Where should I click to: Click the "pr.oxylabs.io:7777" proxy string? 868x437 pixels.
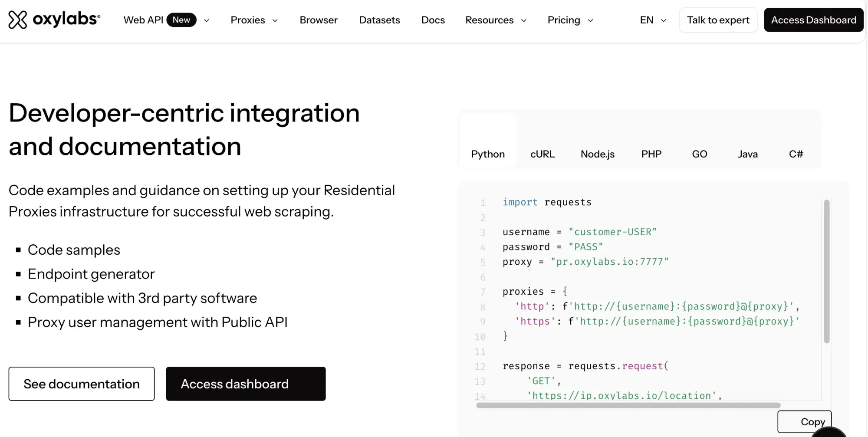[609, 262]
